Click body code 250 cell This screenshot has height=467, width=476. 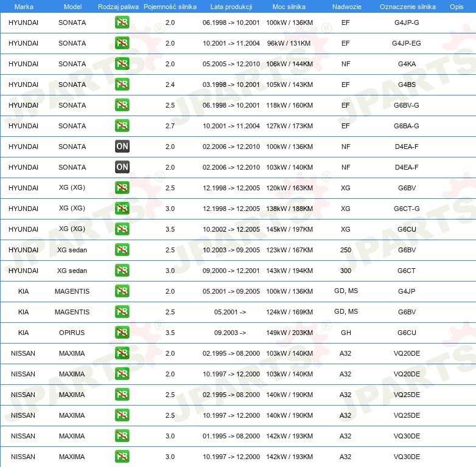tap(346, 249)
